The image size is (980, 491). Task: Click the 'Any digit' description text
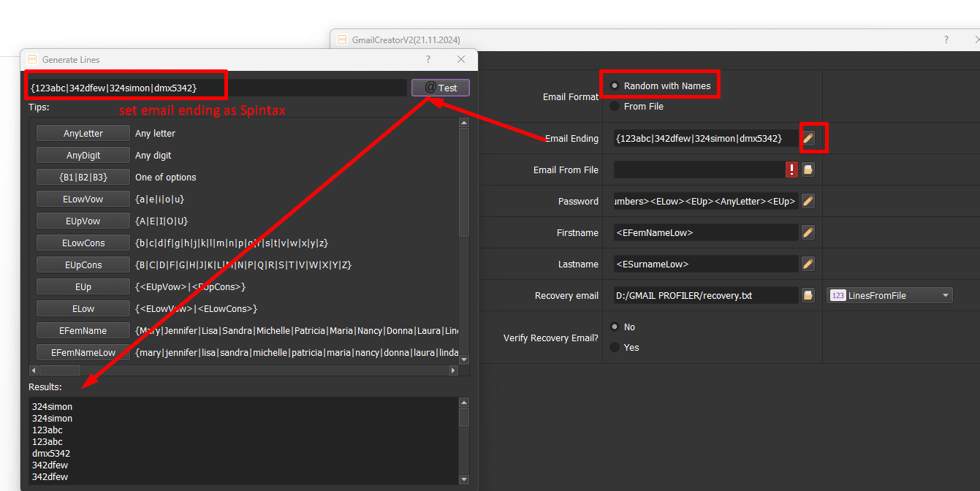(x=153, y=156)
